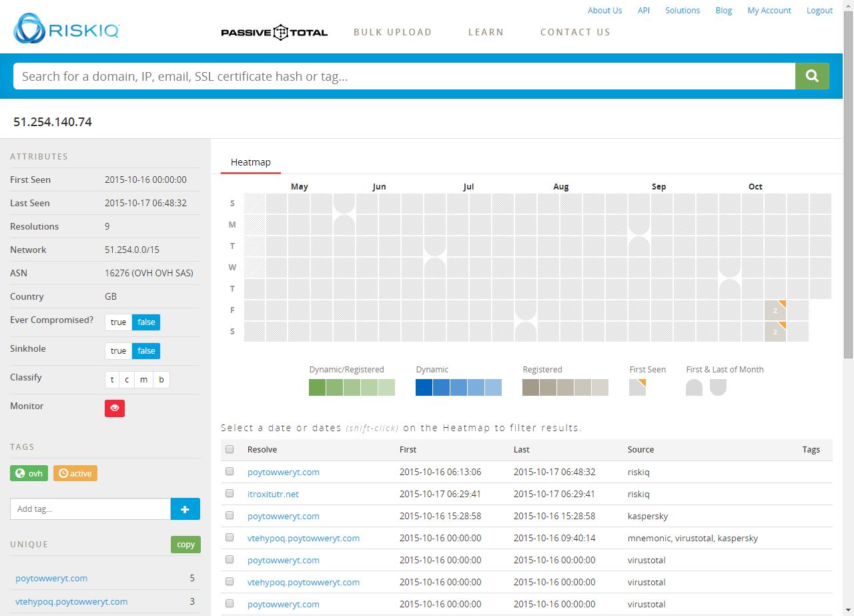
Task: Click Last Seen value 2015-10-17 06:48:32
Action: click(x=146, y=203)
